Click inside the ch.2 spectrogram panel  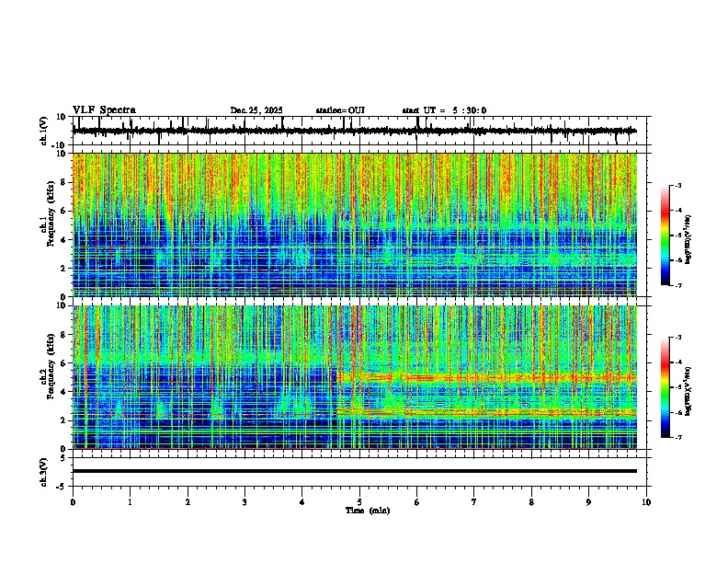pos(354,377)
